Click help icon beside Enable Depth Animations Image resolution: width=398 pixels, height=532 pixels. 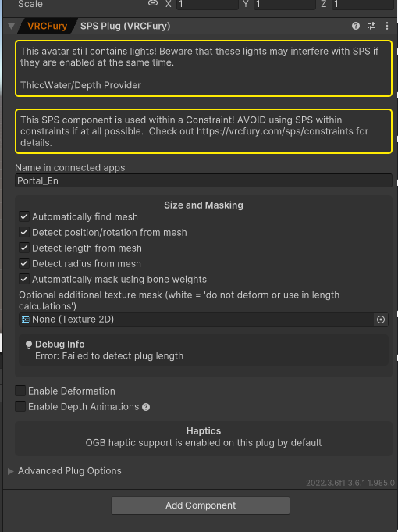tap(146, 407)
